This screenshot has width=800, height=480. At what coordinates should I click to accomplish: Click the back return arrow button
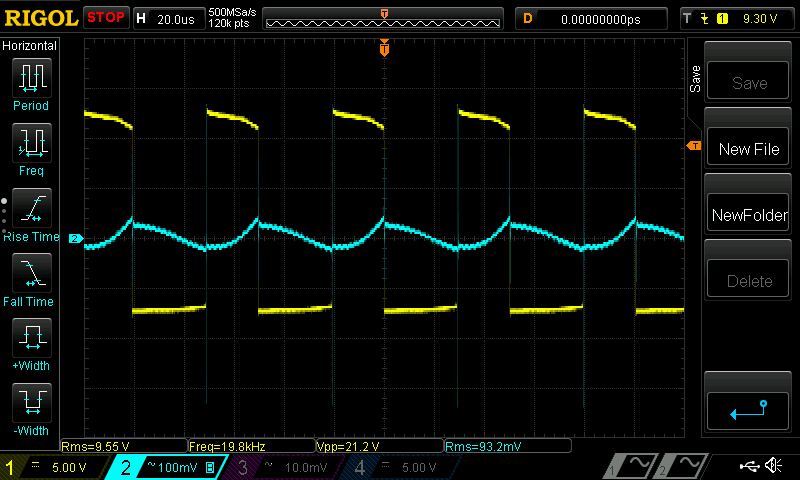(x=748, y=411)
